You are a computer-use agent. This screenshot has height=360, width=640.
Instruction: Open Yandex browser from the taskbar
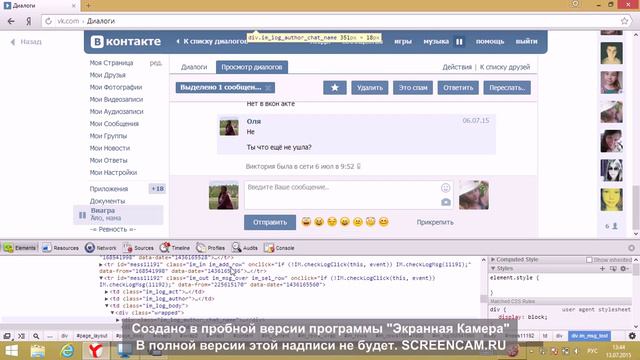[x=96, y=351]
